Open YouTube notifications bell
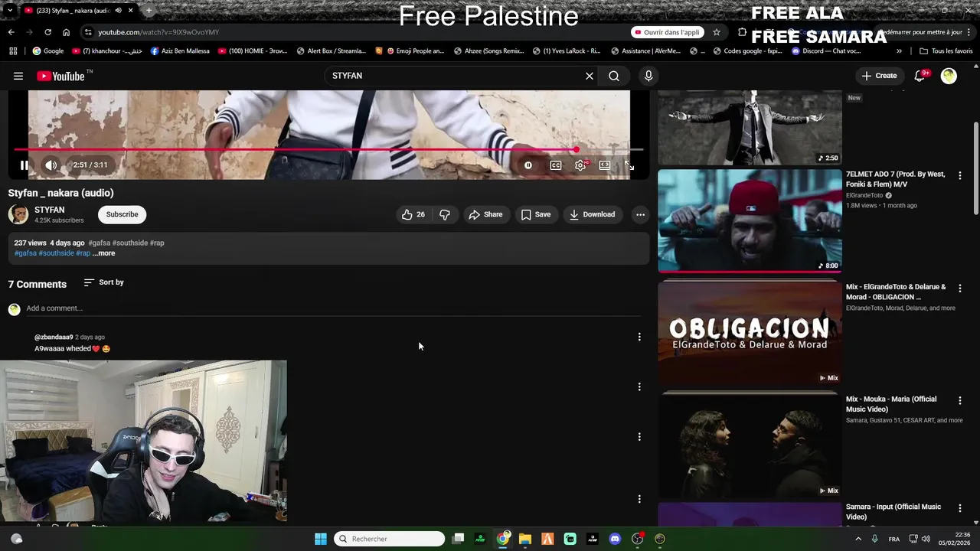 920,76
